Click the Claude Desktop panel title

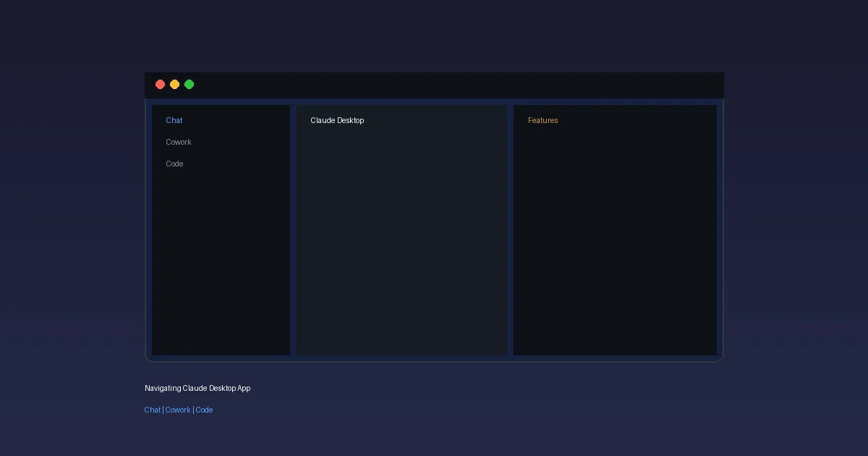click(337, 120)
